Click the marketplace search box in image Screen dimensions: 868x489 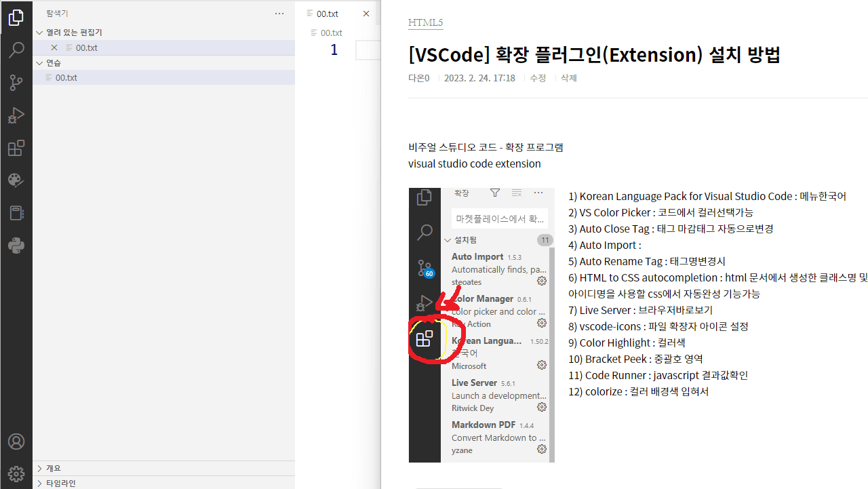(500, 218)
